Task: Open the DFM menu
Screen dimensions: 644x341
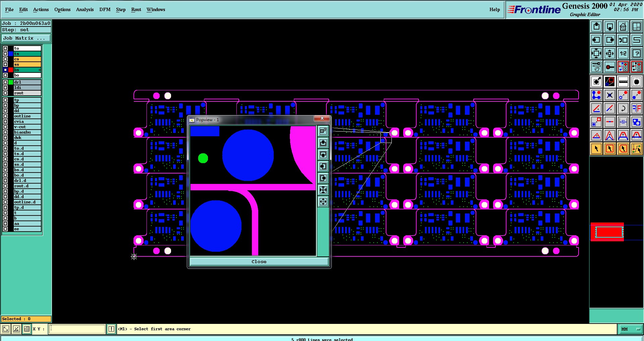Action: click(105, 9)
